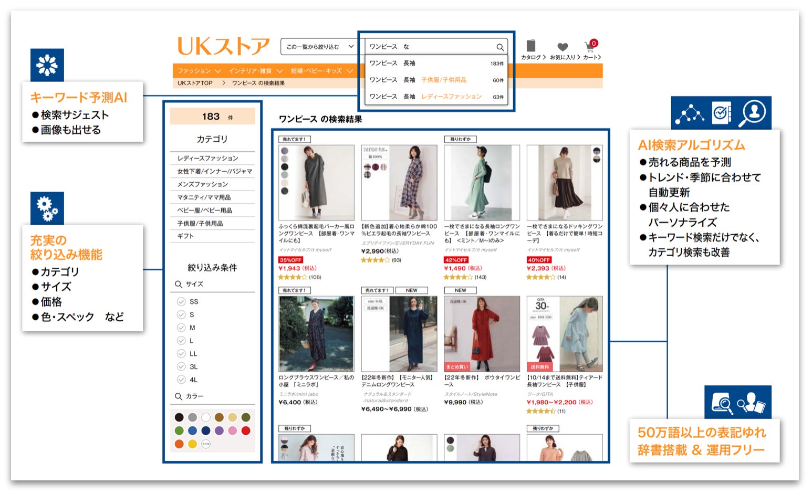Filter by the light green color swatch
Screen dimensions: 812x504
pos(179,430)
